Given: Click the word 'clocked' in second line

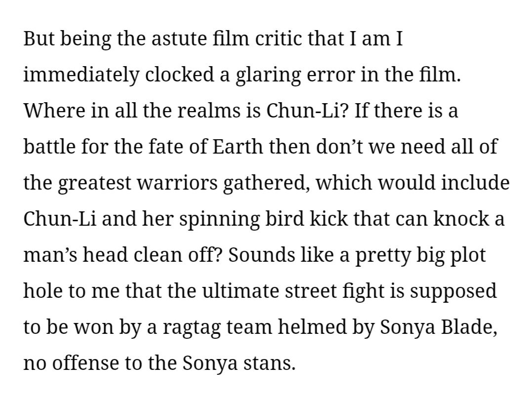Looking at the screenshot, I should click(x=180, y=75).
